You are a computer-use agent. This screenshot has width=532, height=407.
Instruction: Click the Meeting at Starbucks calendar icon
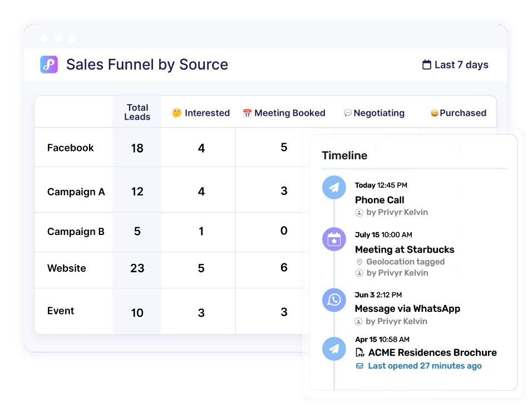tap(334, 239)
